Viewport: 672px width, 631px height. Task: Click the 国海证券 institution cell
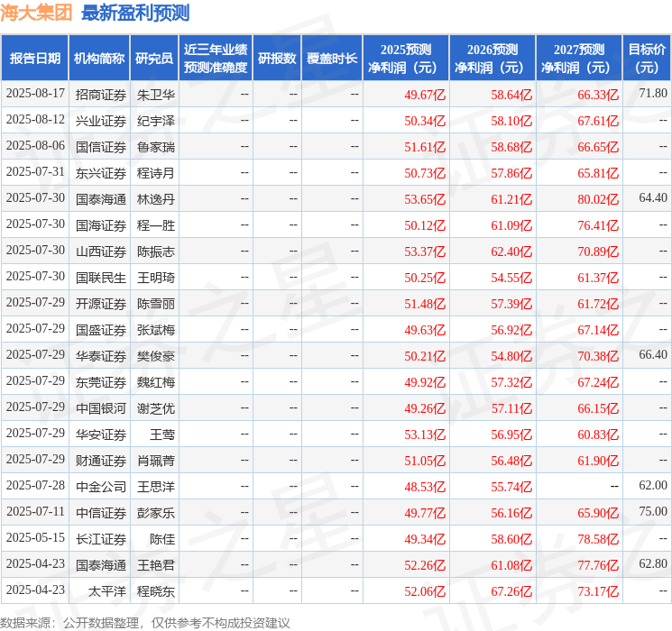[x=101, y=225]
